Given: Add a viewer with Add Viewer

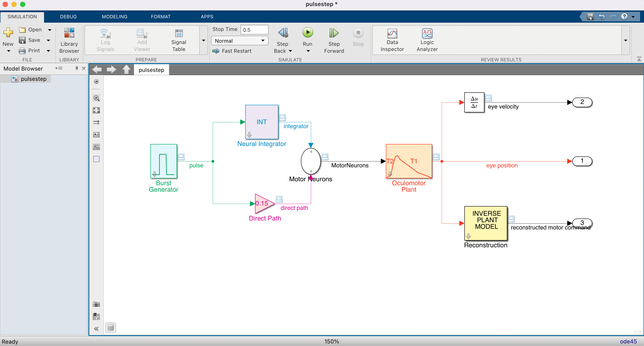Looking at the screenshot, I should click(x=141, y=40).
